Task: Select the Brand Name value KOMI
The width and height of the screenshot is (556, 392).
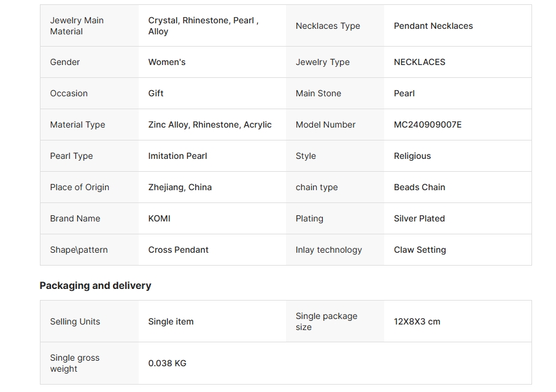Action: click(159, 218)
